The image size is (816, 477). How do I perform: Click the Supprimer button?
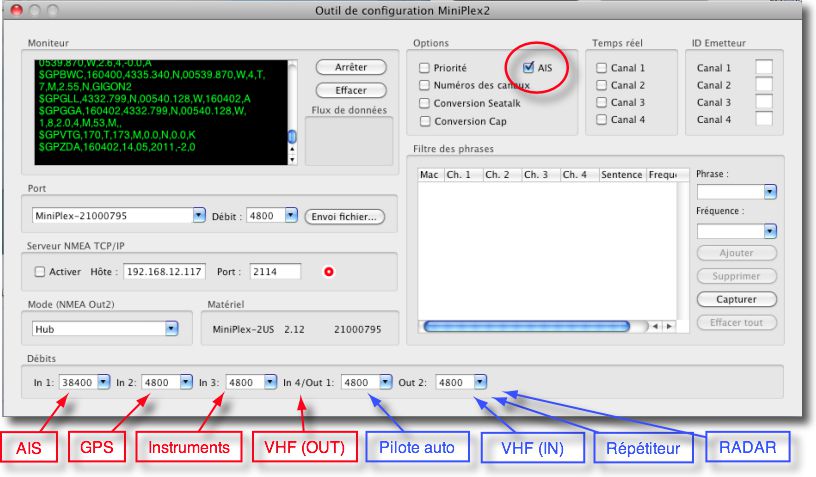pos(736,276)
